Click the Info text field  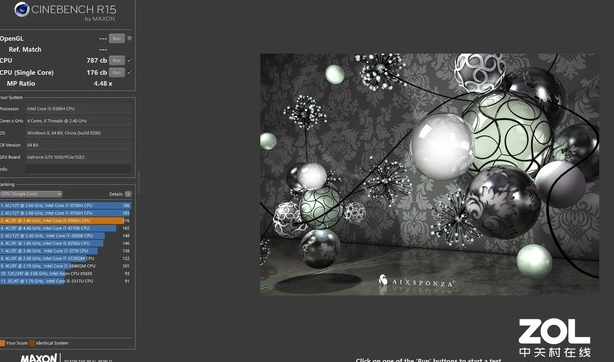tap(78, 169)
